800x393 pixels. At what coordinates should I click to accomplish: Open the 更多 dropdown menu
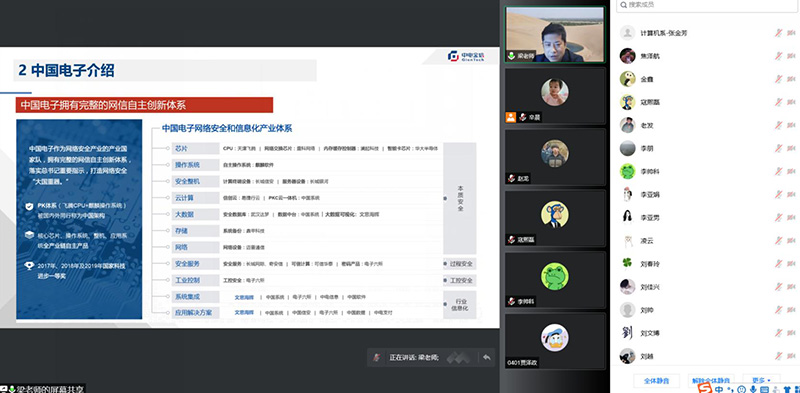761,380
